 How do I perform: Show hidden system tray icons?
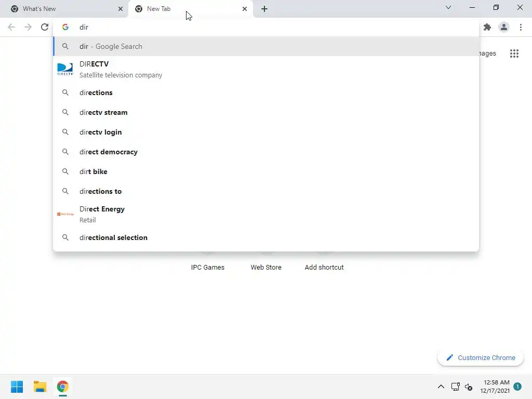[441, 387]
